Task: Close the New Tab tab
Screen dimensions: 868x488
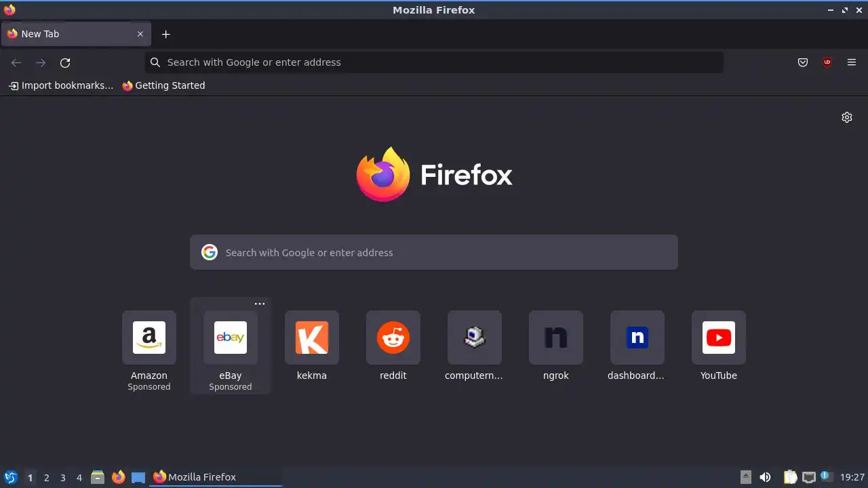Action: pyautogui.click(x=140, y=34)
